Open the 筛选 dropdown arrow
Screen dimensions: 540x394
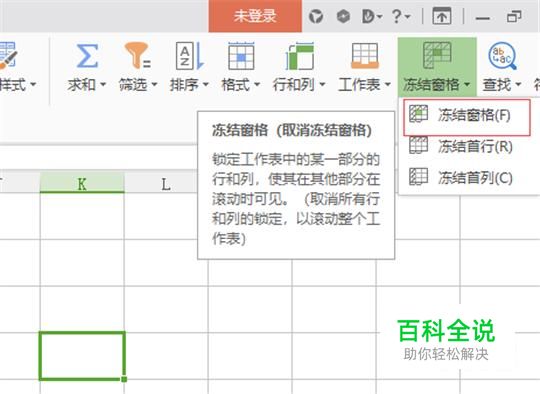coord(154,84)
